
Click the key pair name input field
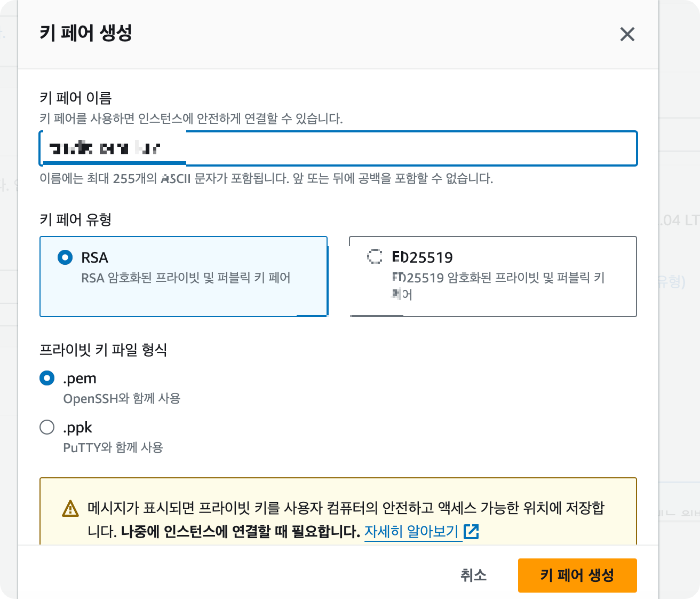338,148
